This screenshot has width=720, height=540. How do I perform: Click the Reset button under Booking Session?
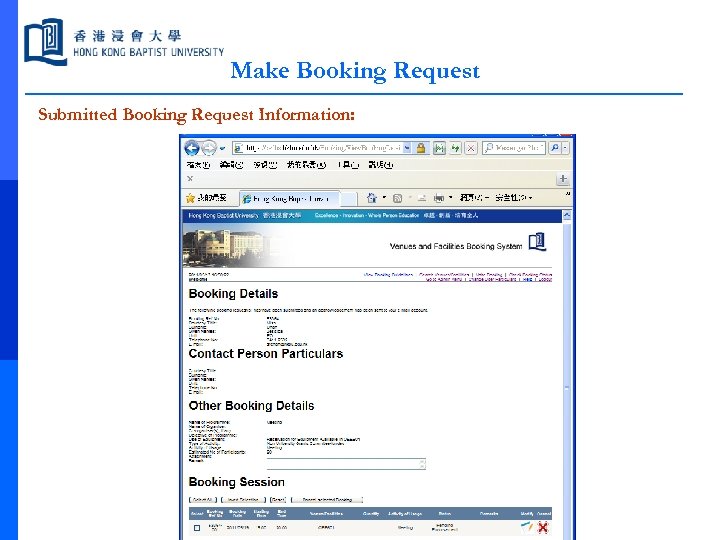[x=278, y=500]
